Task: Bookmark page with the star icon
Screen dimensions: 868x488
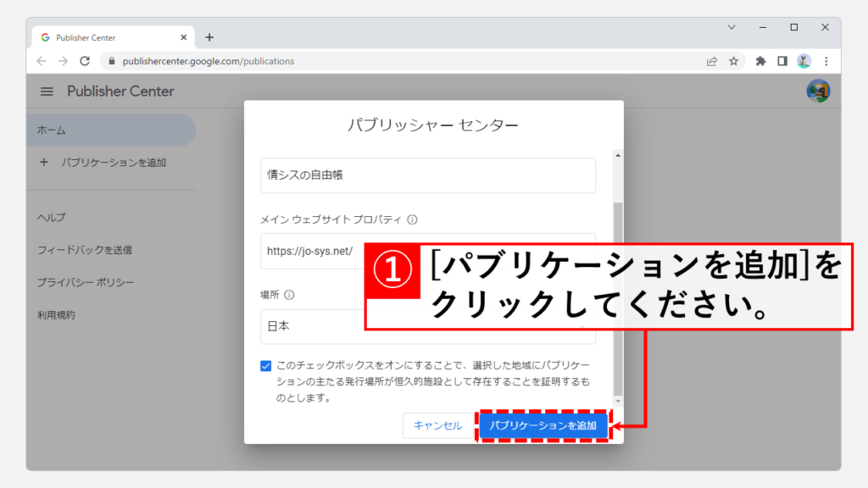Action: (x=734, y=61)
